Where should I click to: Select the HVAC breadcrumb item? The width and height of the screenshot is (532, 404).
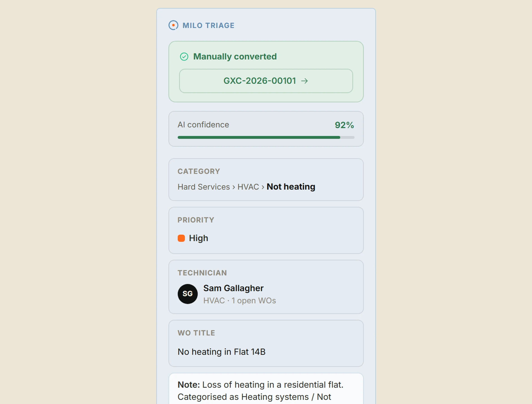(x=248, y=187)
